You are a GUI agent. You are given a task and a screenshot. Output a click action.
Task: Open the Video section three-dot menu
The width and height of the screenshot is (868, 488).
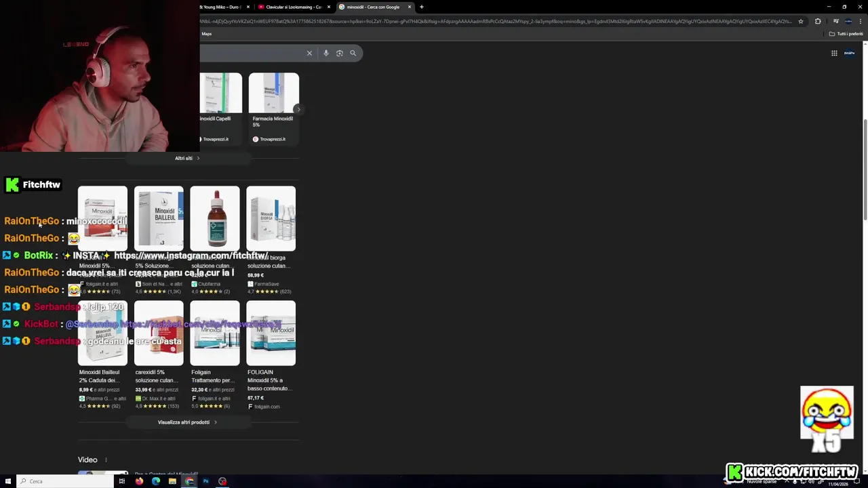[x=106, y=460]
